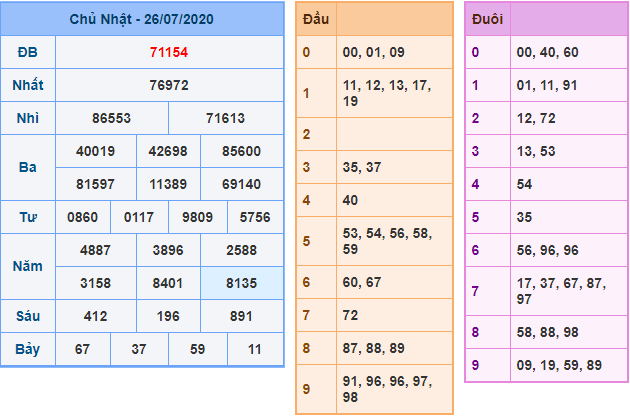Click the date header Chủ Nhật - 26/07/2020
Viewport: 630px width, 418px height.
coord(141,19)
